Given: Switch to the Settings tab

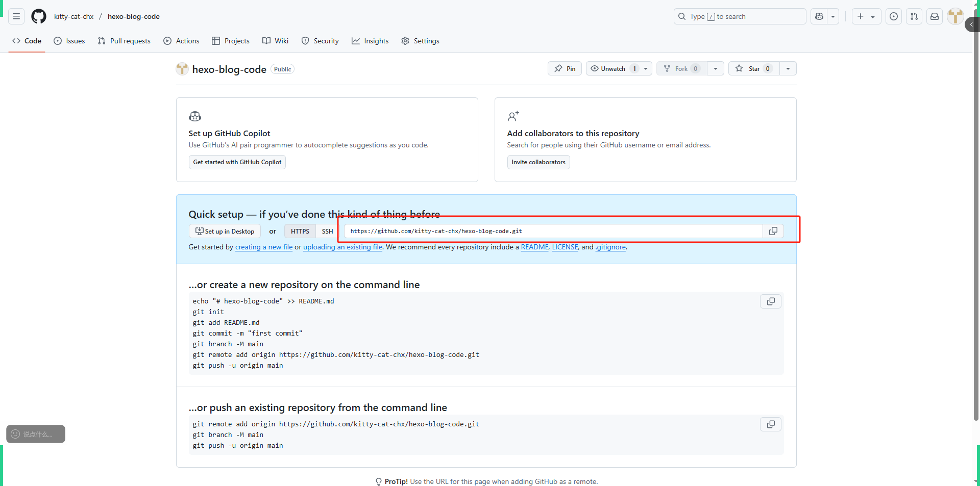Looking at the screenshot, I should point(420,41).
